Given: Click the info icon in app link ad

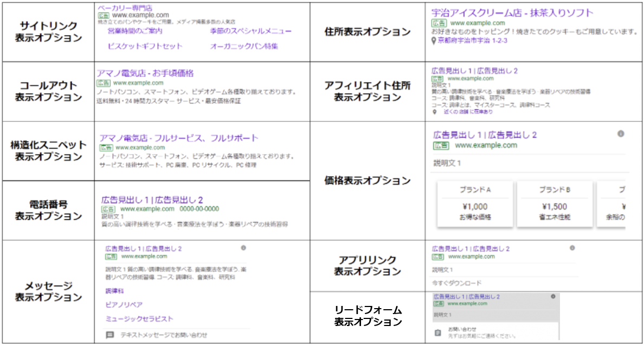Looking at the screenshot, I should 572,247.
